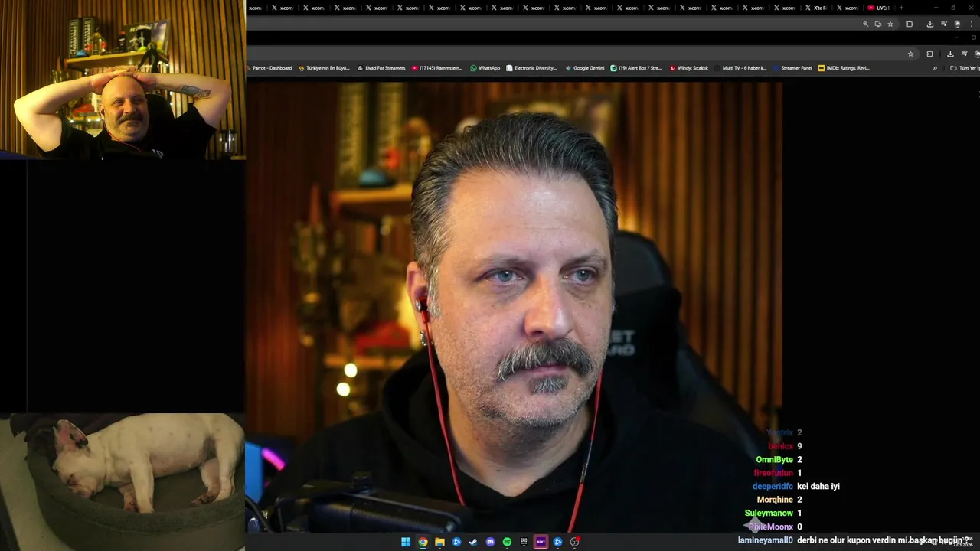980x551 pixels.
Task: Click the main streamer video feed
Action: coord(514,306)
